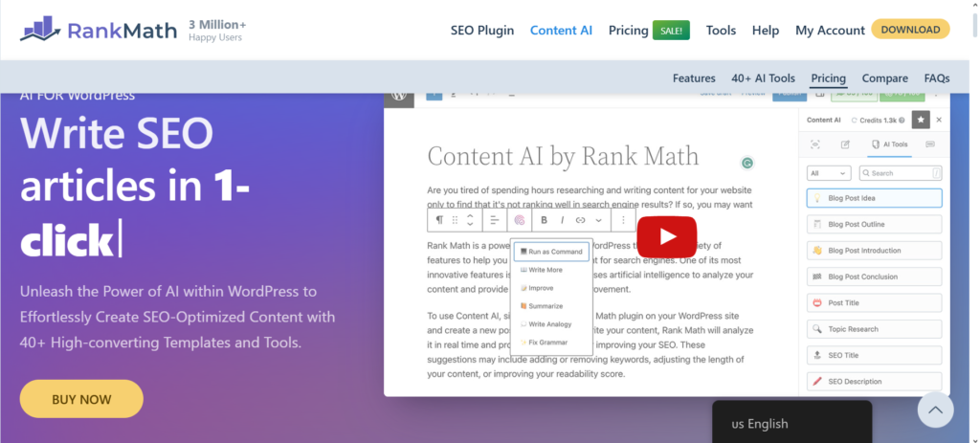Open the research (scan) tab icon in Content AI
The image size is (980, 443).
(815, 144)
